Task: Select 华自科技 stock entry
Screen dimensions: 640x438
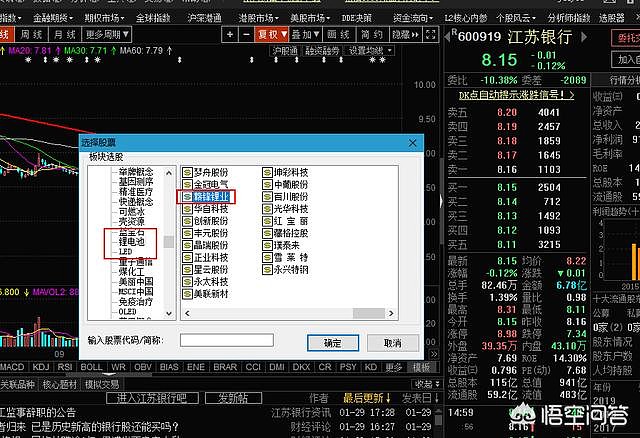Action: tap(205, 209)
